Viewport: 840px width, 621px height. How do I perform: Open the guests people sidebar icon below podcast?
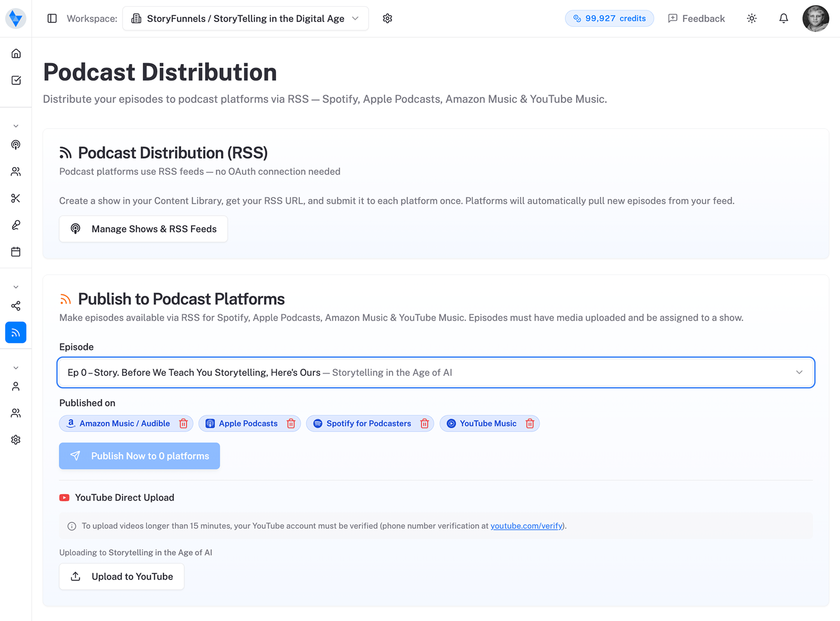coord(16,172)
